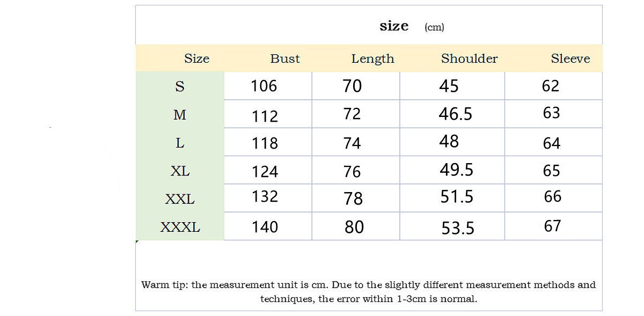This screenshot has height=316, width=644.
Task: Select the M size row label
Action: pos(180,115)
